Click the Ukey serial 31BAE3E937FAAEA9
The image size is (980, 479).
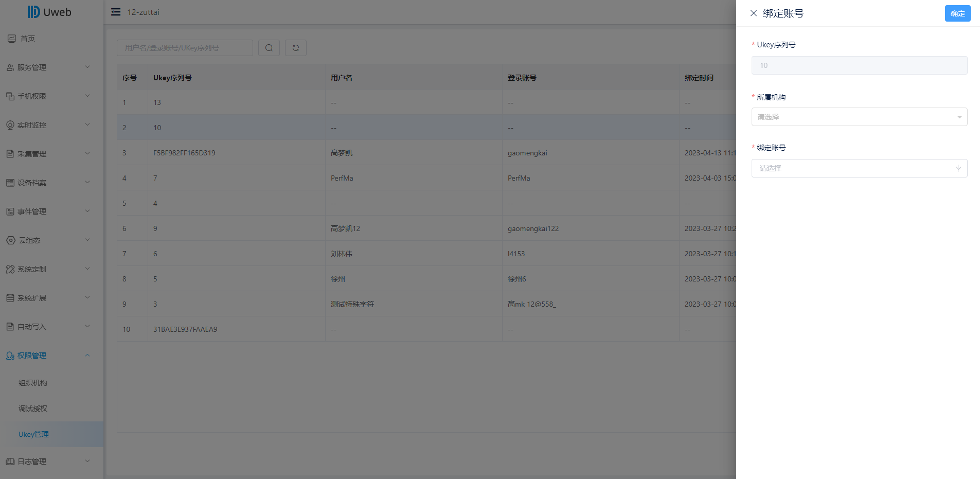pos(185,329)
